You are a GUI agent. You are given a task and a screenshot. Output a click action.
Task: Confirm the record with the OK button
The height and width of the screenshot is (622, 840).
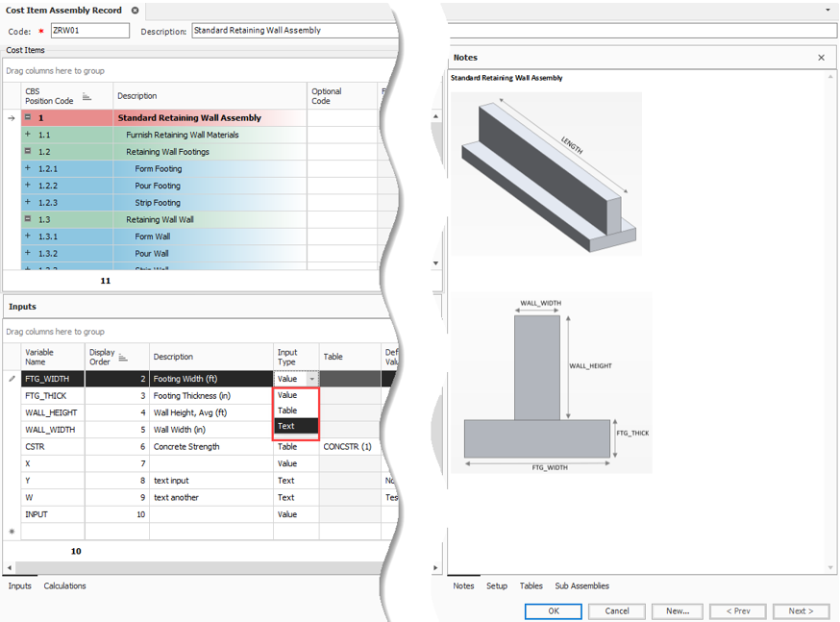pos(553,611)
